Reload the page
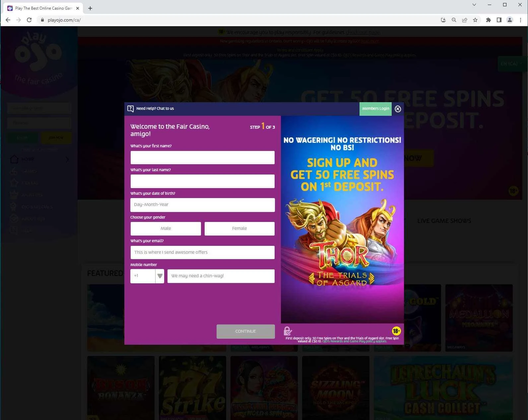Viewport: 528px width, 420px height. pyautogui.click(x=29, y=20)
